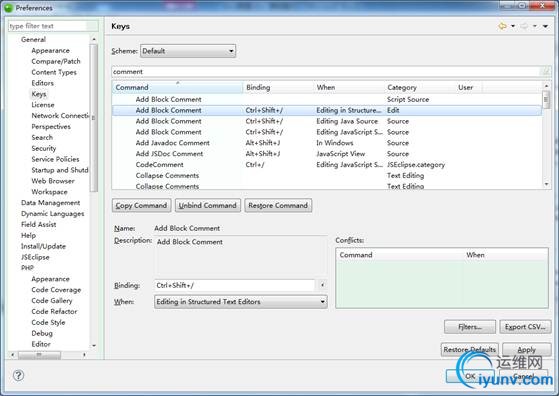Click the comment search filter field
This screenshot has height=396, width=559.
point(326,72)
